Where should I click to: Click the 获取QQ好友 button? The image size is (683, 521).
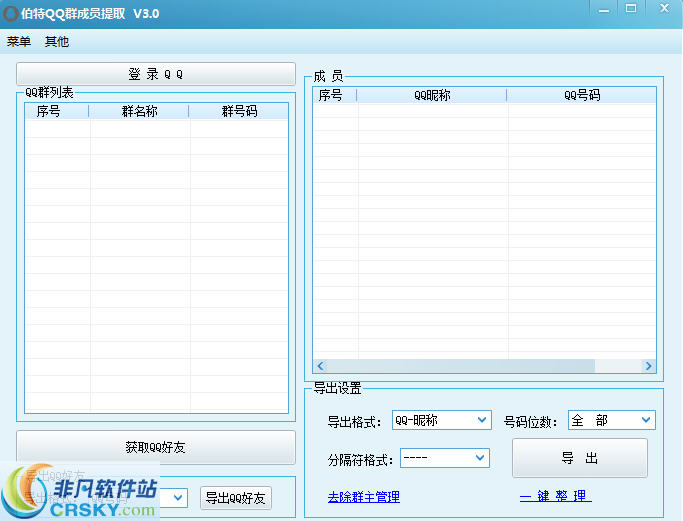click(156, 447)
